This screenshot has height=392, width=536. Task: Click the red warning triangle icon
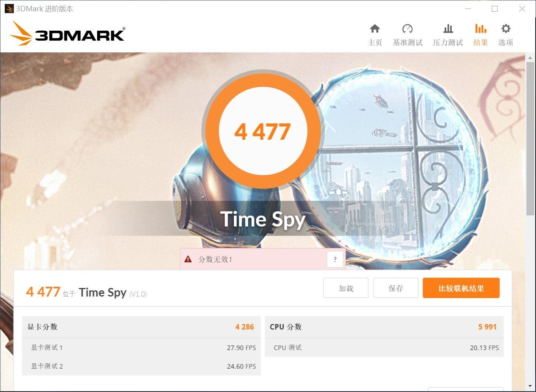coord(188,259)
